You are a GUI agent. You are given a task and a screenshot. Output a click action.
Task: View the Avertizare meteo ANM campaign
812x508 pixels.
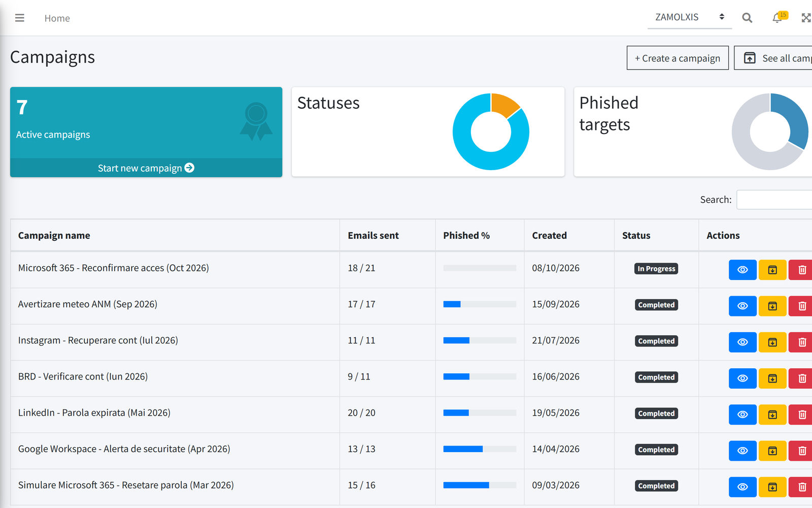(742, 306)
